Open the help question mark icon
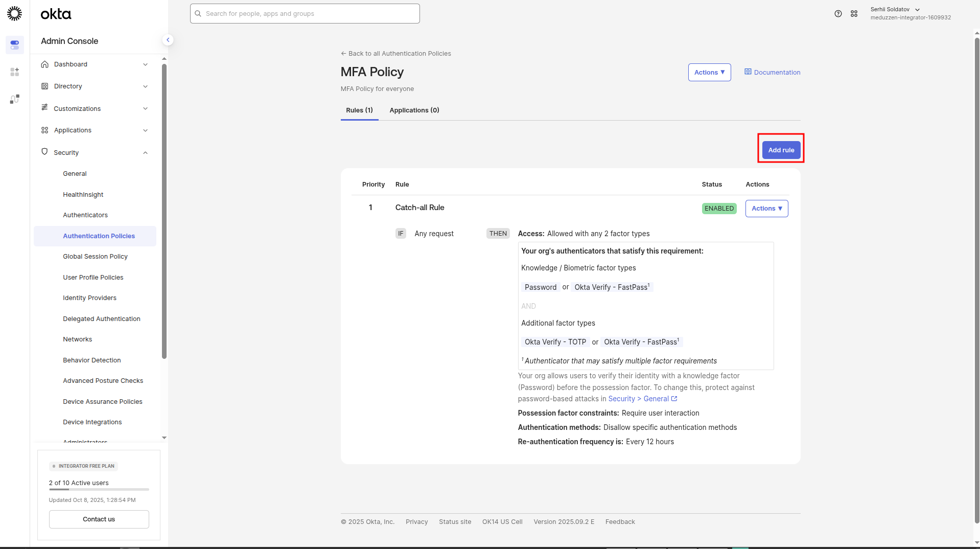 pos(838,14)
